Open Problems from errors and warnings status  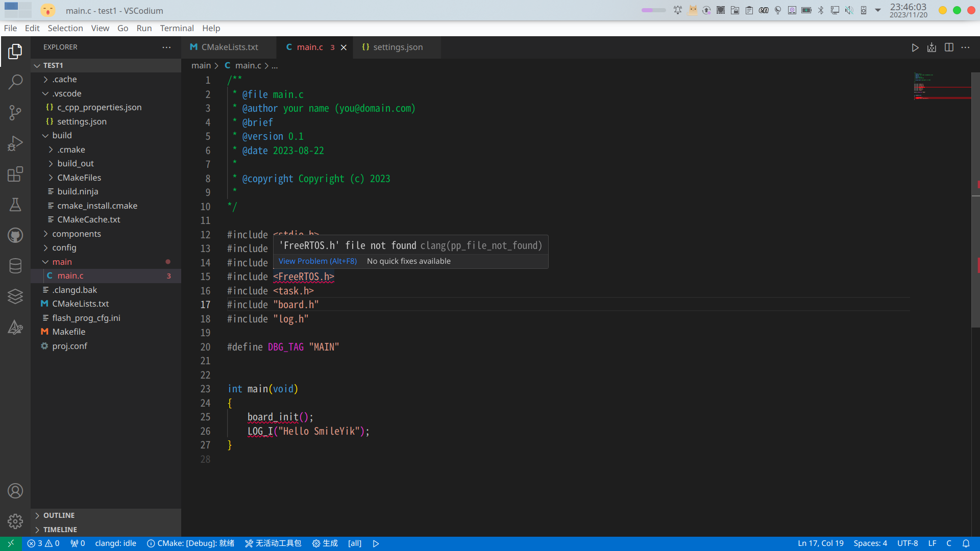click(x=43, y=543)
